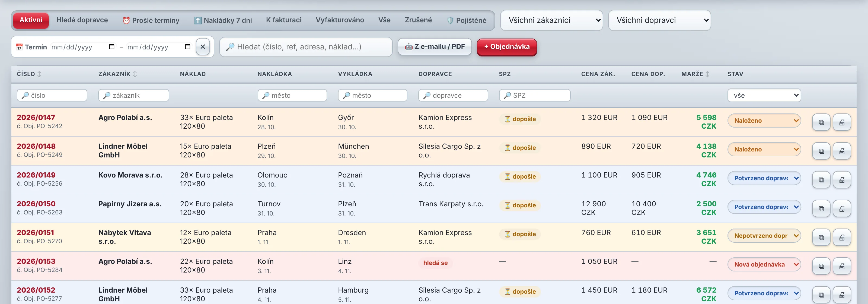Image resolution: width=868 pixels, height=304 pixels.
Task: Open the Všichni zákazníci dropdown
Action: pos(551,20)
